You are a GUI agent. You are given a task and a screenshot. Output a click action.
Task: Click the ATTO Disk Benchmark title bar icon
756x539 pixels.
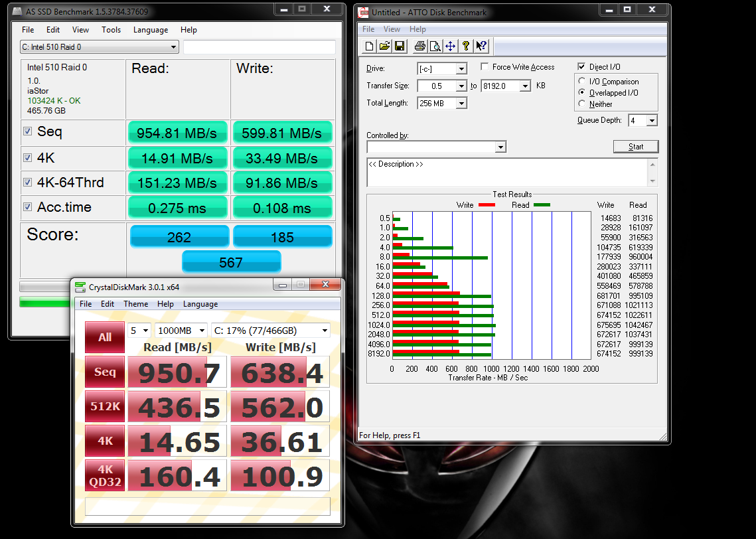click(x=363, y=12)
